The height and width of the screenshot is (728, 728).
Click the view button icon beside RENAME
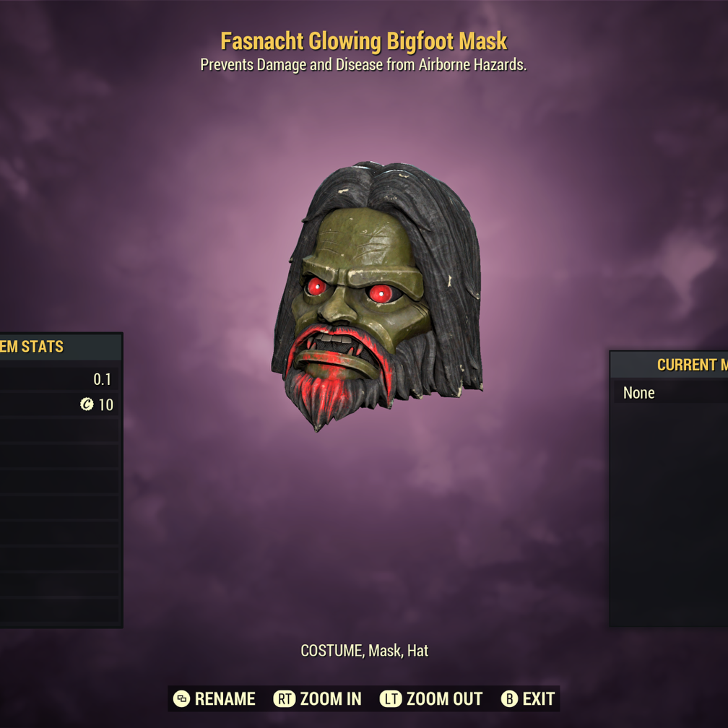tap(181, 699)
